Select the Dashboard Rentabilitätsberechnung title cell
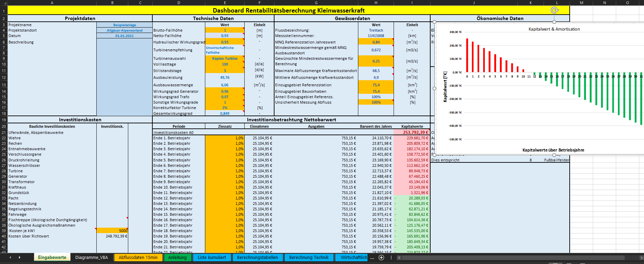This screenshot has height=264, width=644. pyautogui.click(x=288, y=11)
